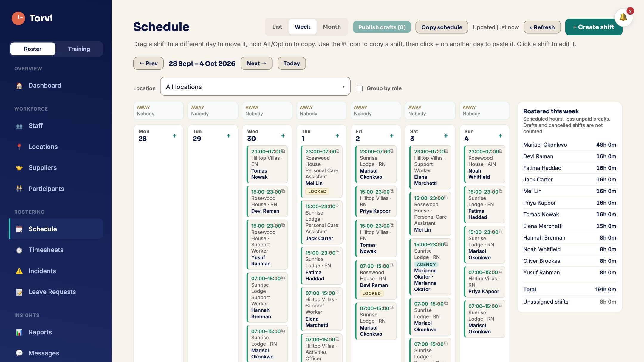Copy Tomas Nowak's Wednesday 23:00 shift
The image size is (644, 362).
(x=283, y=151)
